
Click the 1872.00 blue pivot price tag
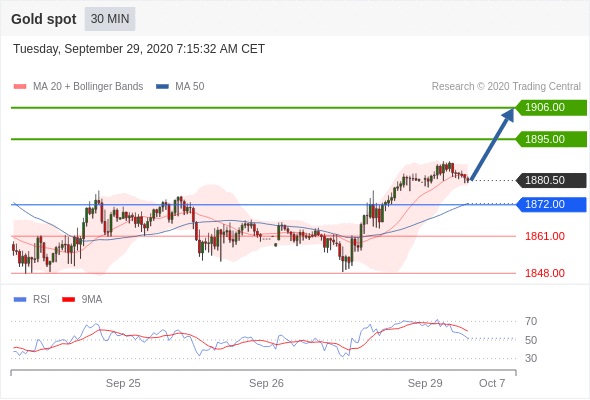coord(551,204)
